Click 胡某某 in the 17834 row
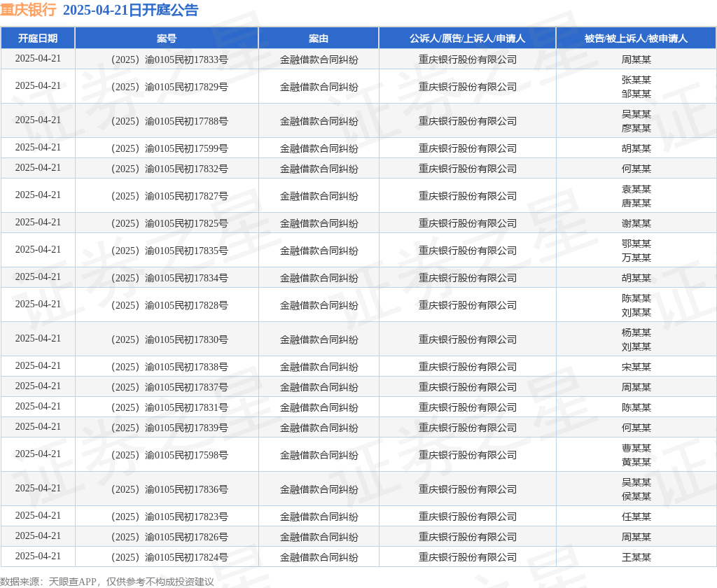The width and height of the screenshot is (717, 588). coord(636,278)
